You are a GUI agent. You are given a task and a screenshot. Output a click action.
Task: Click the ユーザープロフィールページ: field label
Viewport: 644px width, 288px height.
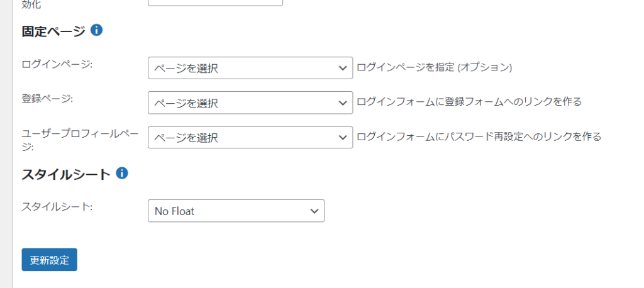coord(80,140)
